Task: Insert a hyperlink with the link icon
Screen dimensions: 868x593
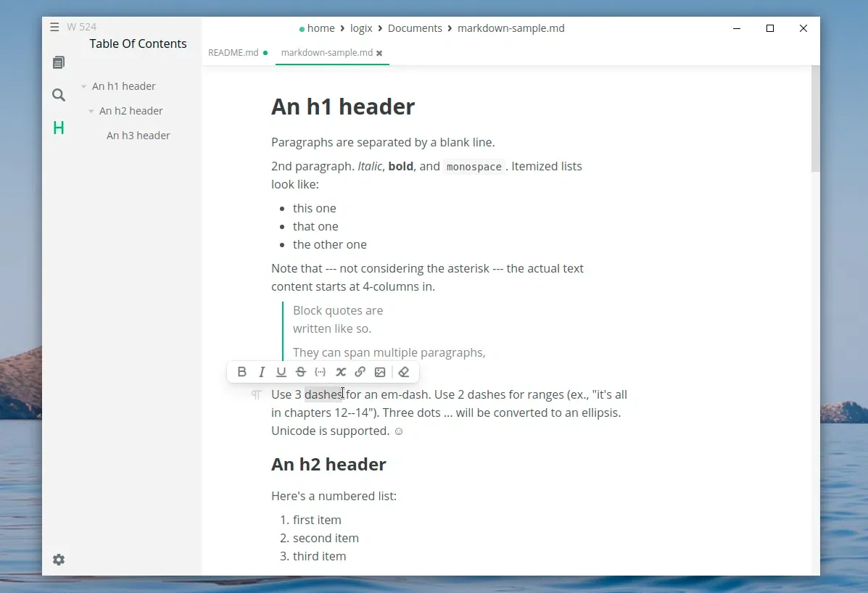Action: pyautogui.click(x=360, y=371)
